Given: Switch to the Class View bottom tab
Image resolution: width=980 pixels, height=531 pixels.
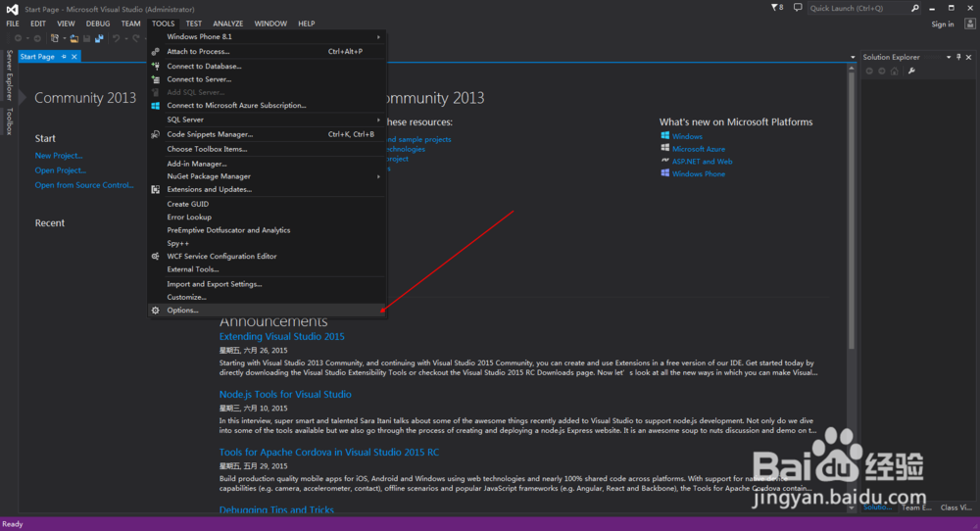Looking at the screenshot, I should click(x=955, y=507).
